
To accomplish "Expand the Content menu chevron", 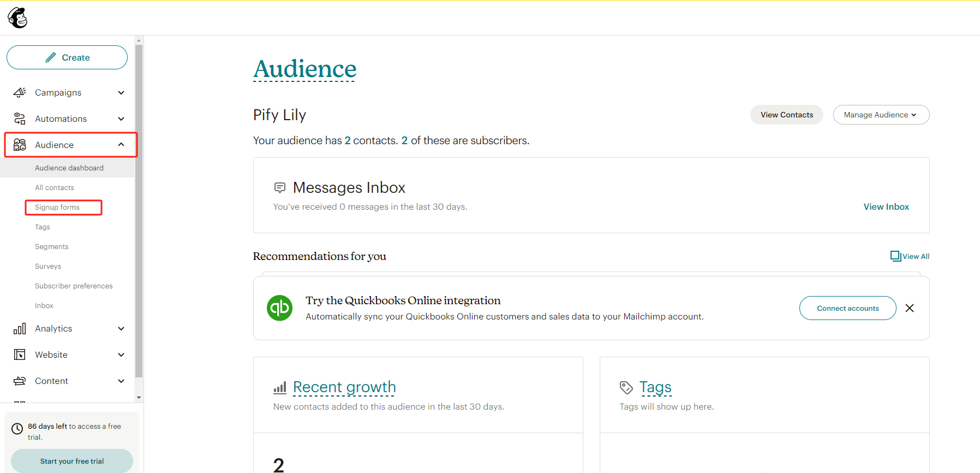I will click(121, 381).
